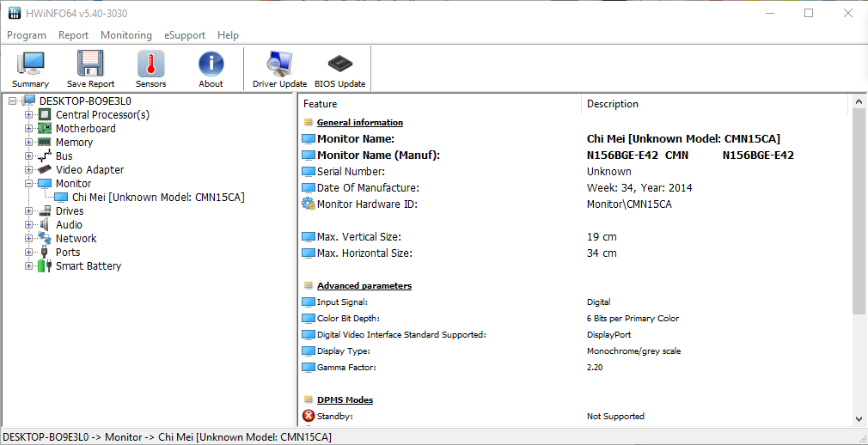
Task: Expand the Central Processor(s) node
Action: 29,115
